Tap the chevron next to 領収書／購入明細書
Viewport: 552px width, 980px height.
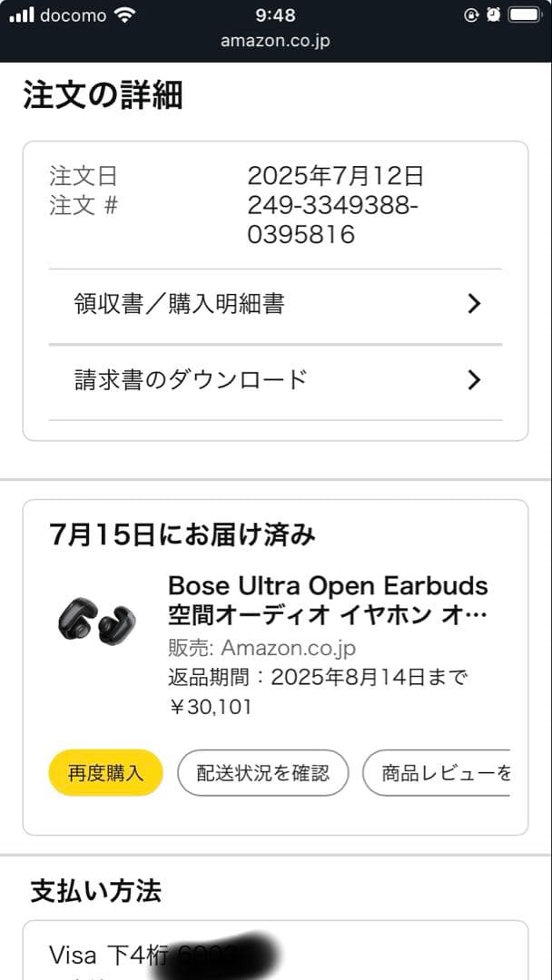click(474, 304)
